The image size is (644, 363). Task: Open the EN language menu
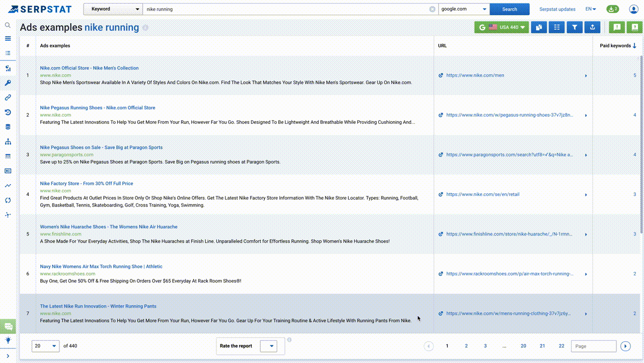click(591, 9)
